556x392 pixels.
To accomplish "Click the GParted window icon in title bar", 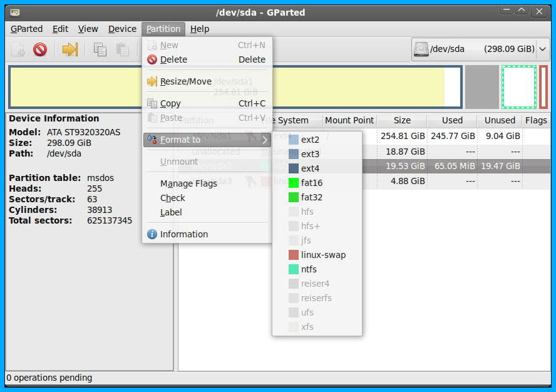I will [x=15, y=13].
